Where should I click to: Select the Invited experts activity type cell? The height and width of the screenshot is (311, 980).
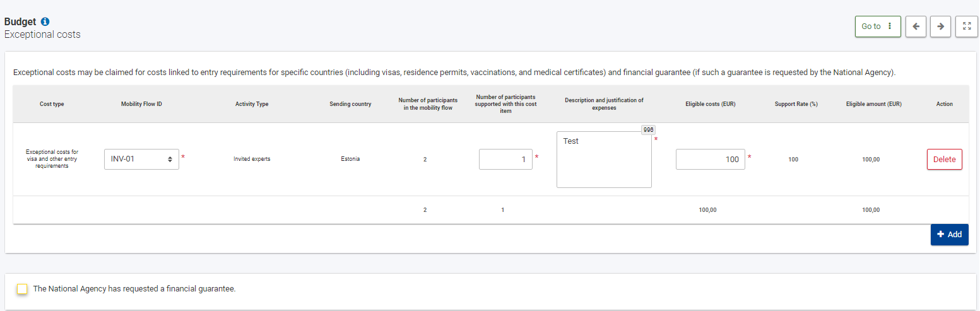coord(252,159)
